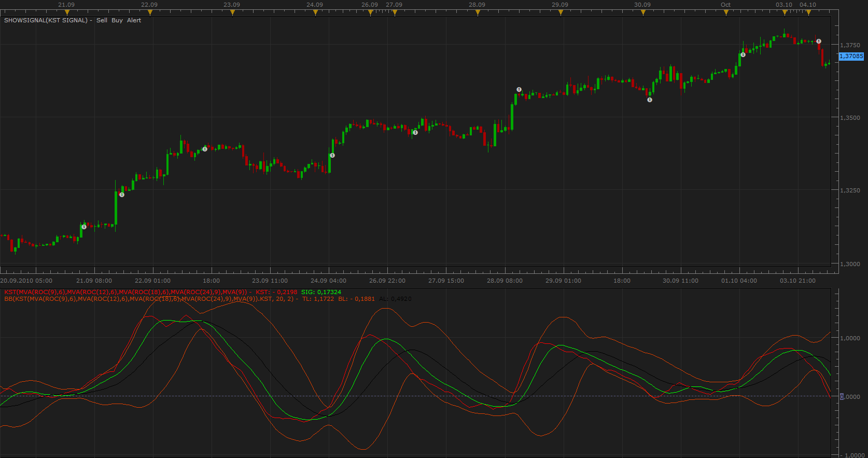Click the first signal circle near 21.09 08:00
This screenshot has width=868, height=458.
[84, 227]
